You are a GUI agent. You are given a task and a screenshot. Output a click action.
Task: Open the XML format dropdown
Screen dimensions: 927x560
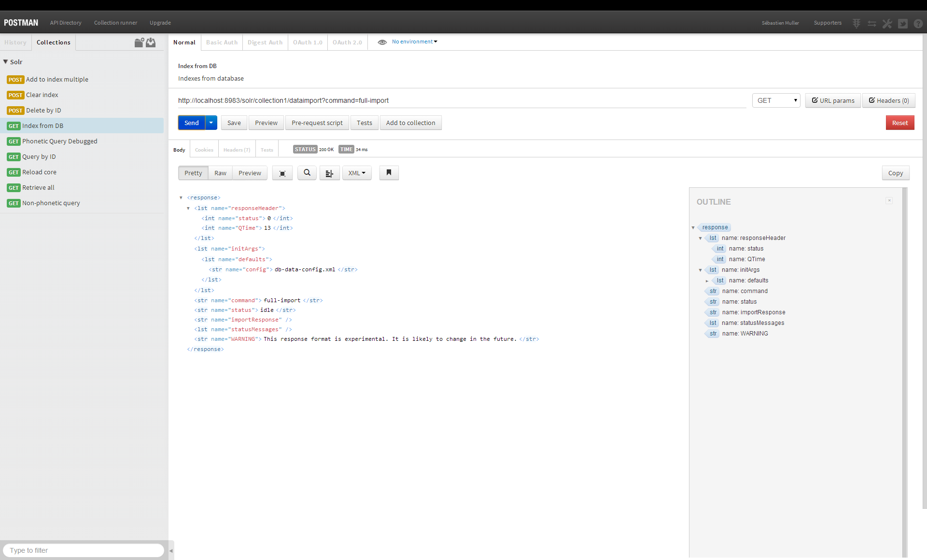click(x=357, y=173)
